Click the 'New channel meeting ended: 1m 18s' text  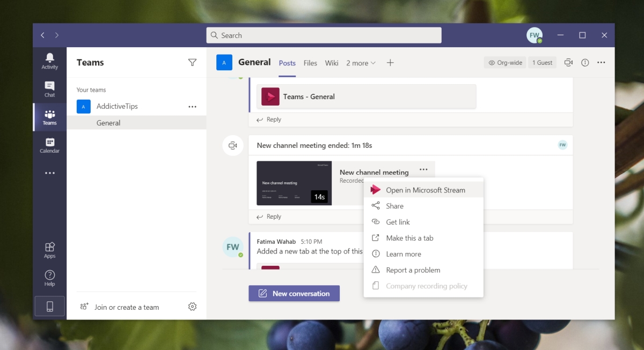pos(314,145)
